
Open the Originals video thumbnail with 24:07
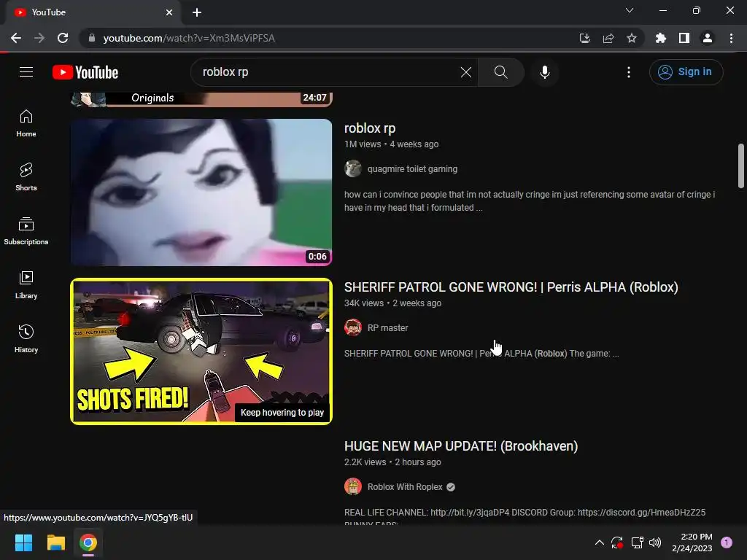pyautogui.click(x=201, y=99)
